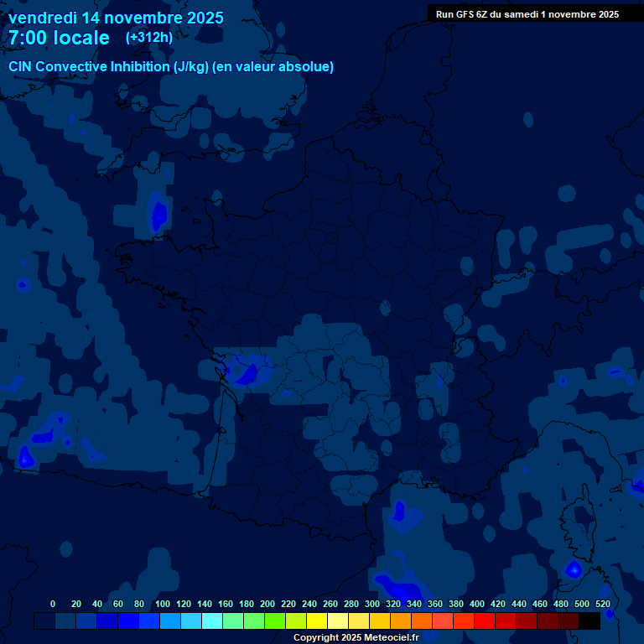Open the Copyright 2025 Meteociel.fr link
This screenshot has width=644, height=644.
356,637
